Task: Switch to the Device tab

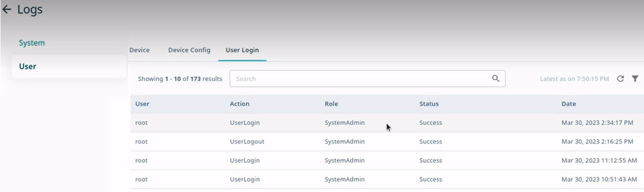Action: (140, 50)
